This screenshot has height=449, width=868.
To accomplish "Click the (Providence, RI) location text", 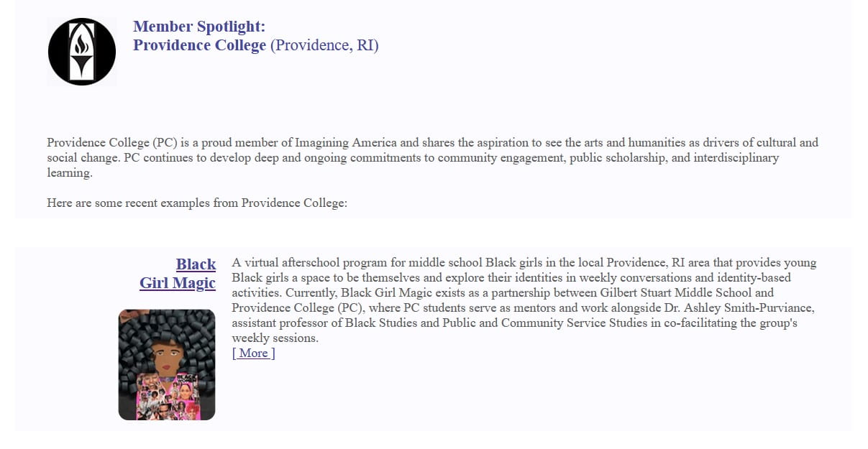I will click(324, 45).
